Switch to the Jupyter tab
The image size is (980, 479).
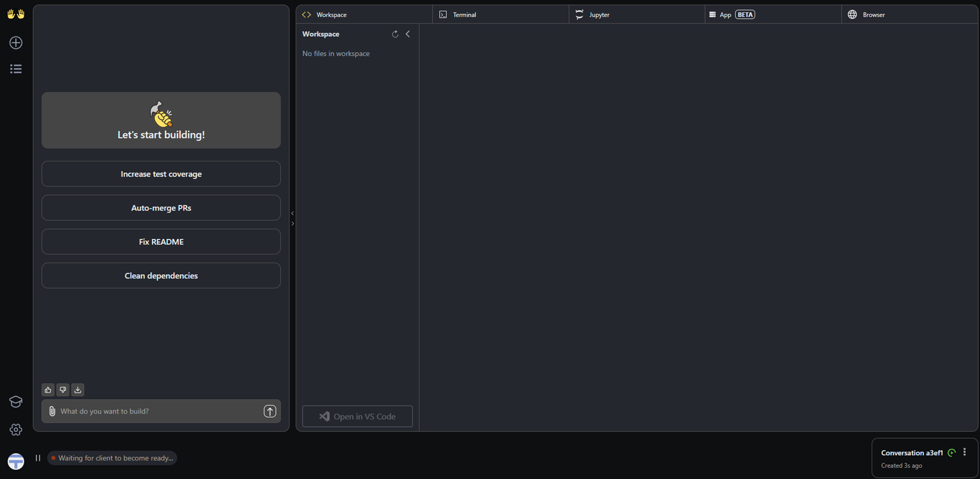tap(599, 15)
